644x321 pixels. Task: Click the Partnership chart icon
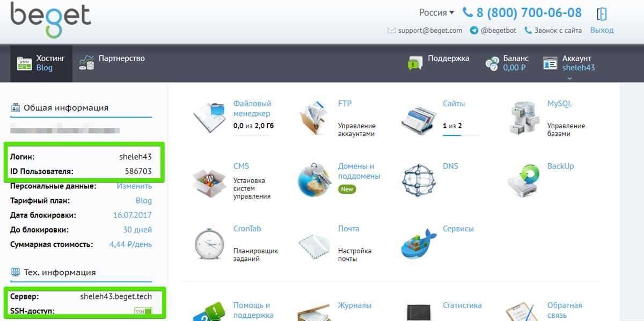[86, 62]
